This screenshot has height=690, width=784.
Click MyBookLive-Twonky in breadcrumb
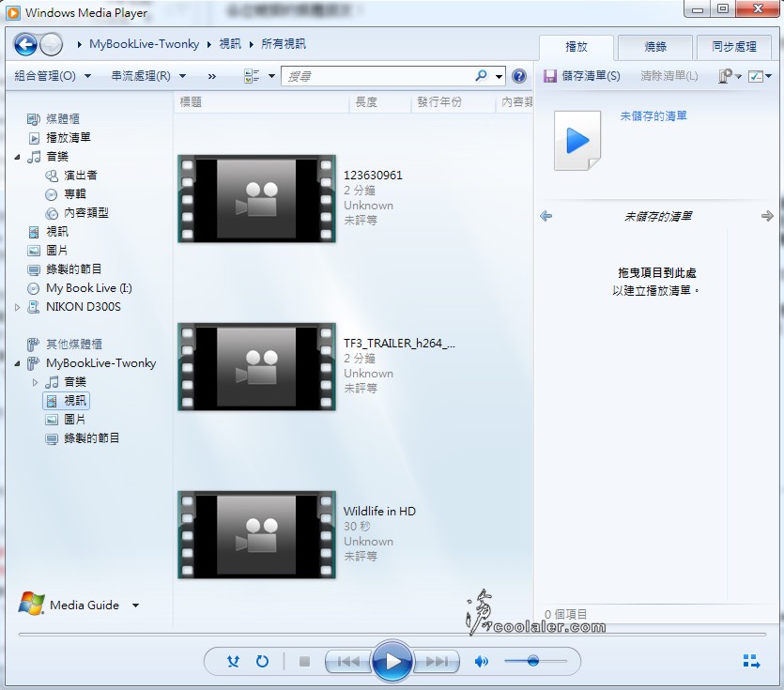click(x=144, y=44)
